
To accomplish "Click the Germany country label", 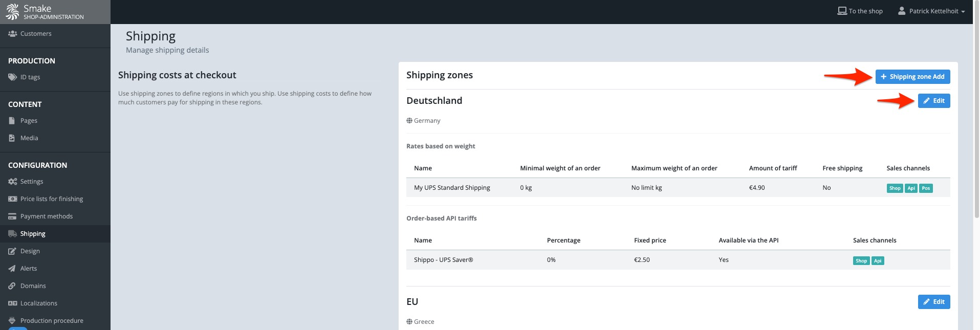I will click(427, 121).
